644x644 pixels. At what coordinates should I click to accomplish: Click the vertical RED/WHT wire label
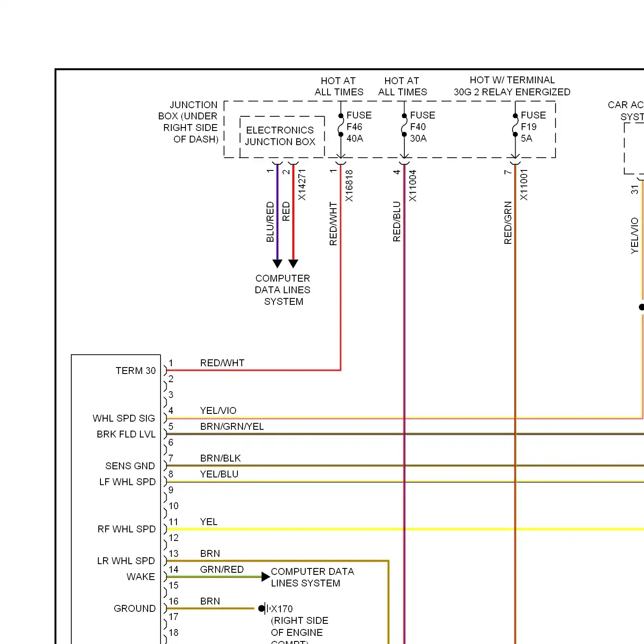tap(333, 224)
